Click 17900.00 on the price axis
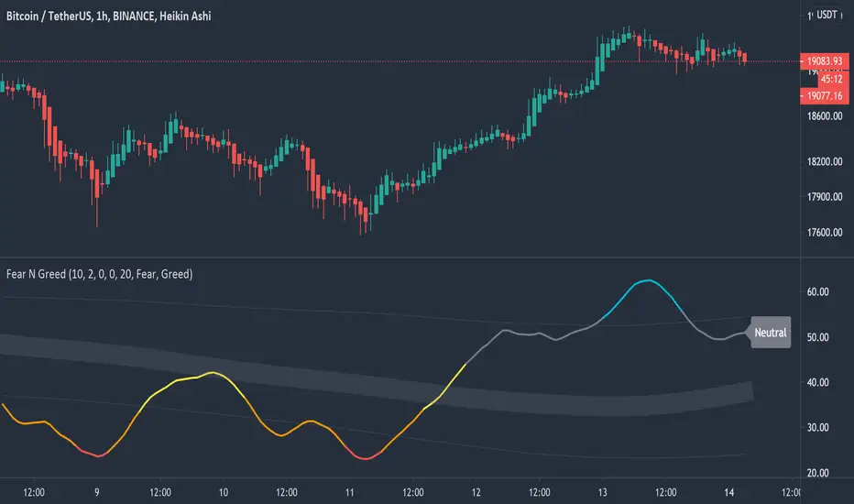Viewport: 854px width, 504px height. [x=825, y=197]
